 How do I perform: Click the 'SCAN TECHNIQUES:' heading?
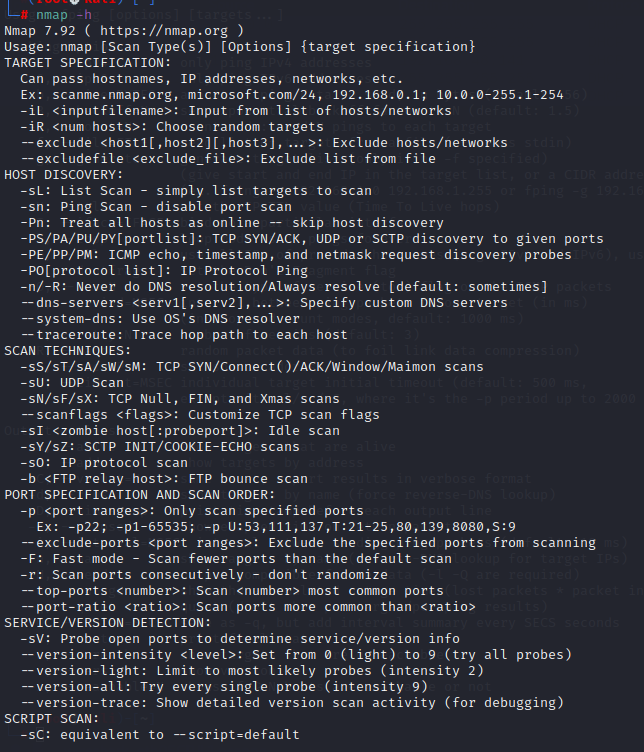[x=66, y=351]
